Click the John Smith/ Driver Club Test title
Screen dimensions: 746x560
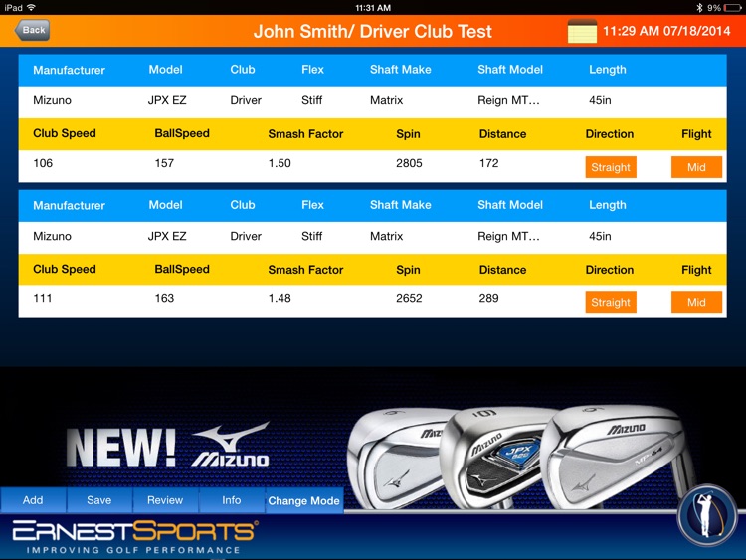point(373,32)
